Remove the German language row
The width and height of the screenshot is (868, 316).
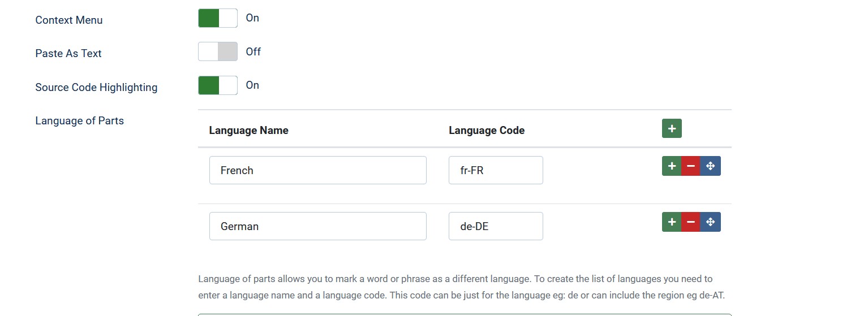point(691,222)
